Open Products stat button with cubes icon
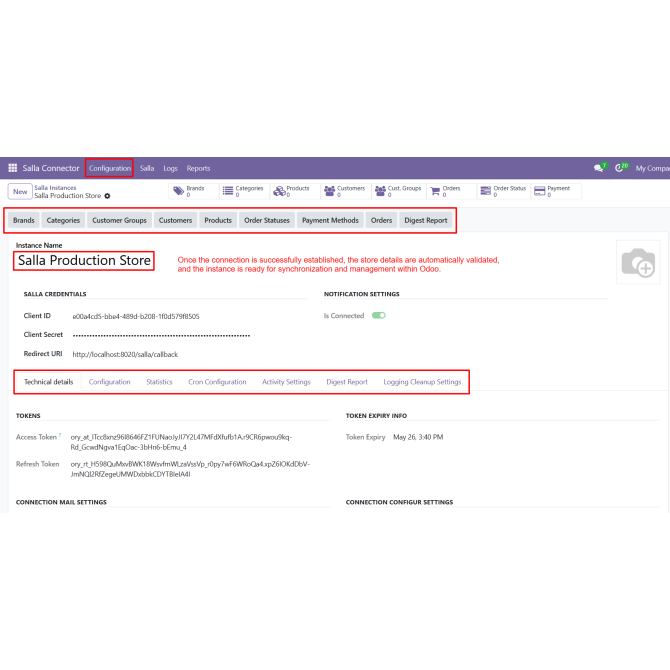 coord(295,191)
